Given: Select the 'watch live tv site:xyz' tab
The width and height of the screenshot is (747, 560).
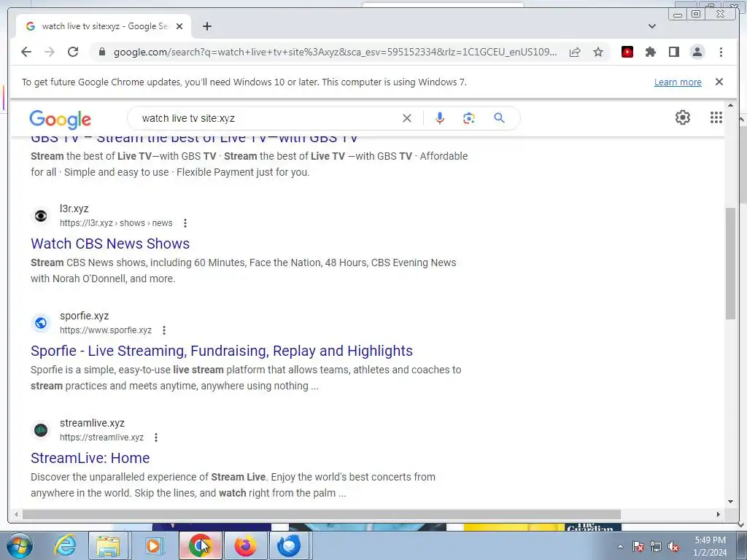Looking at the screenshot, I should (x=104, y=26).
